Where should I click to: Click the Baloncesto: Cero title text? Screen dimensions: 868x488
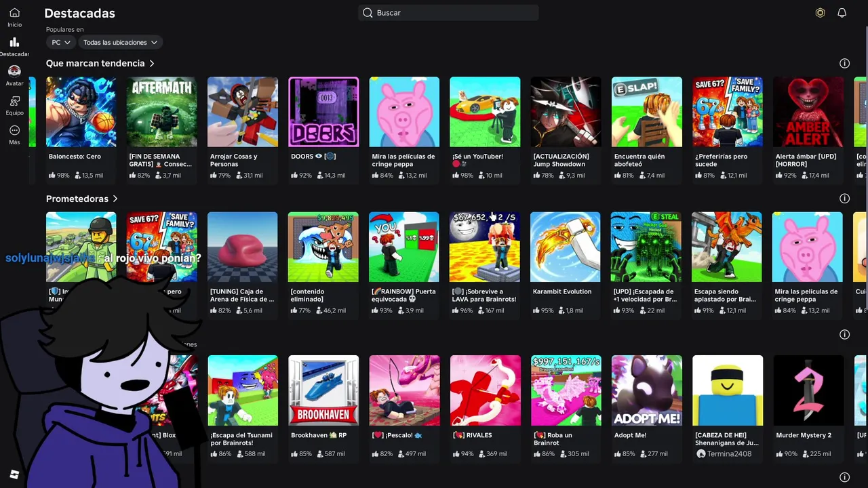tap(75, 157)
